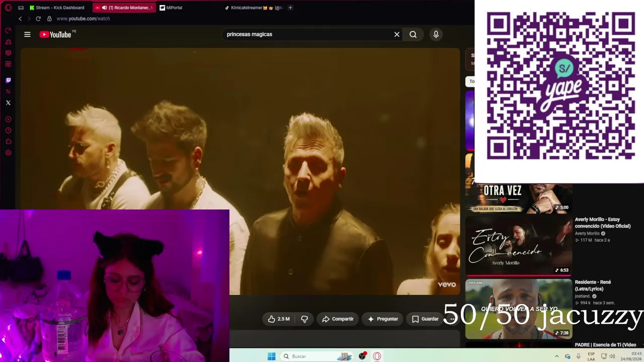
Task: Switch to Stream - Kick Dashboard tab
Action: tap(57, 8)
